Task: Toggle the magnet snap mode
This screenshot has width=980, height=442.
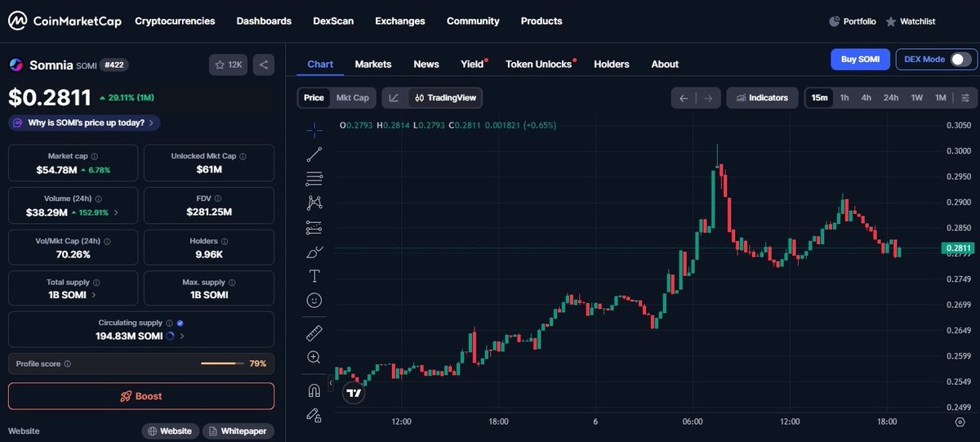Action: [x=314, y=390]
